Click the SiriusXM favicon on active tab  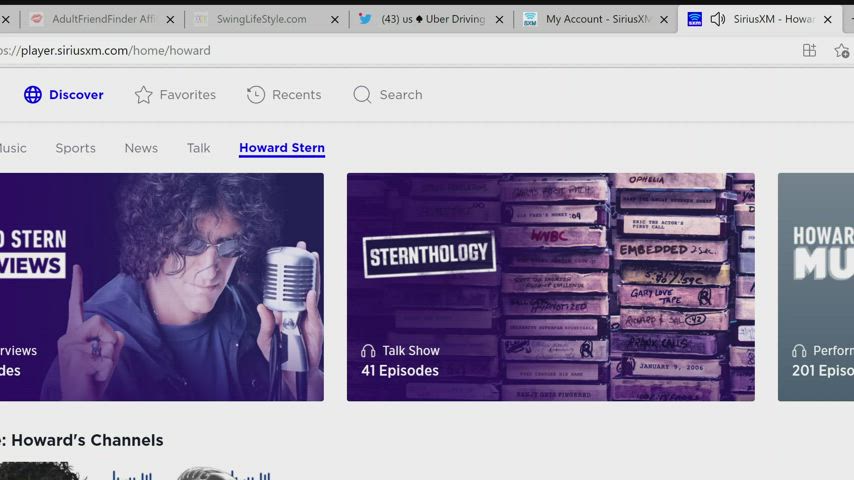point(694,19)
